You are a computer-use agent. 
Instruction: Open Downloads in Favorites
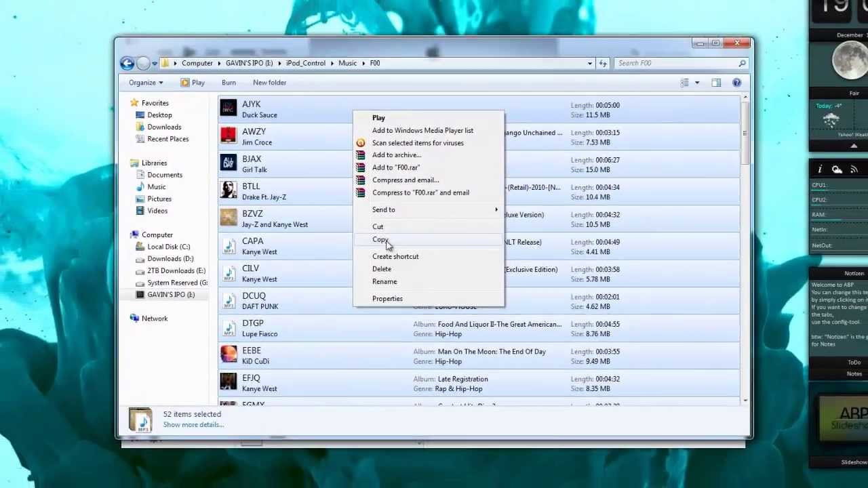(x=164, y=127)
